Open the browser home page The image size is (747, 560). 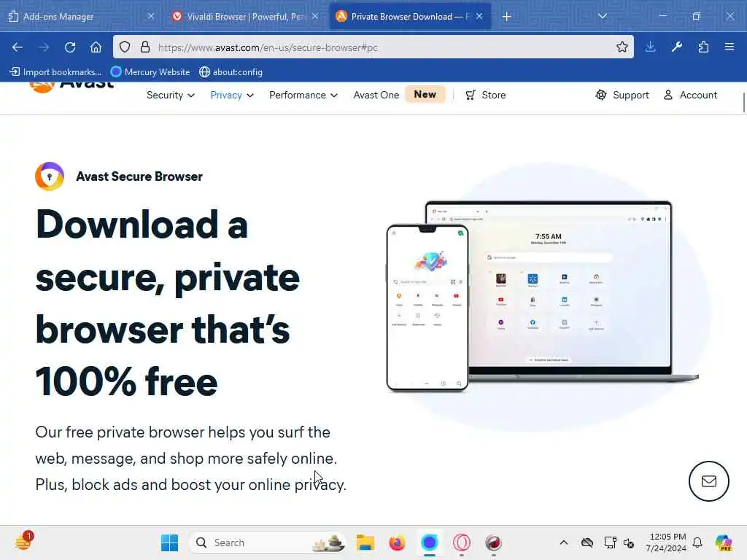pos(96,47)
